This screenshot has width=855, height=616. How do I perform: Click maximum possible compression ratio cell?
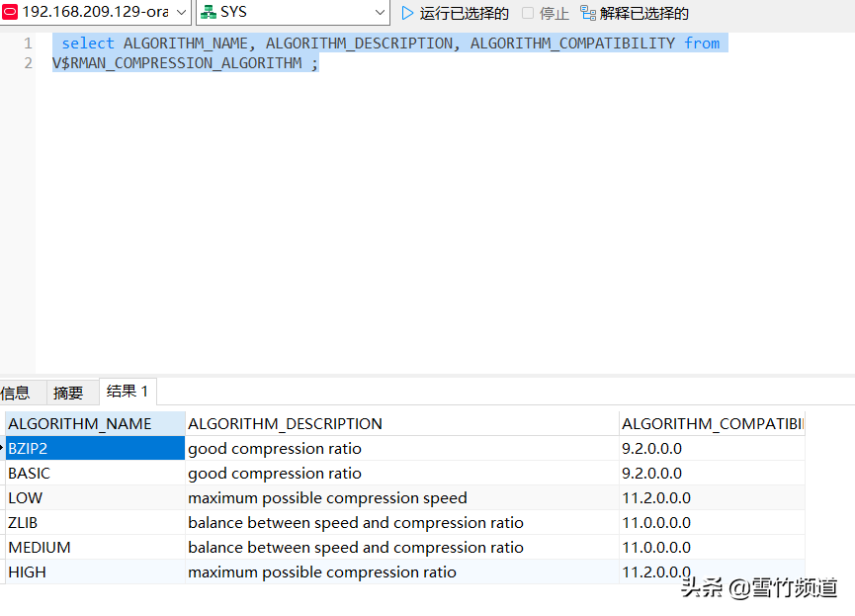click(x=402, y=572)
